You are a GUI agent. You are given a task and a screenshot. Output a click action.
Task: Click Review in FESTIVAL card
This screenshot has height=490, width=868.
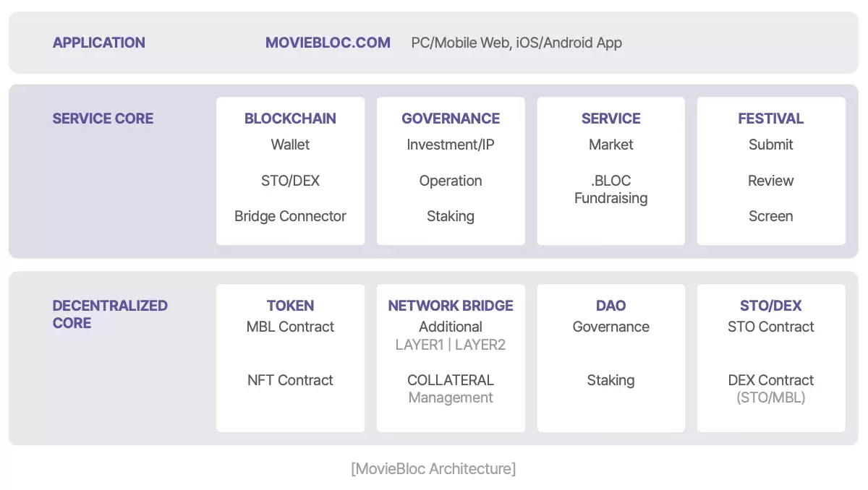tap(771, 181)
